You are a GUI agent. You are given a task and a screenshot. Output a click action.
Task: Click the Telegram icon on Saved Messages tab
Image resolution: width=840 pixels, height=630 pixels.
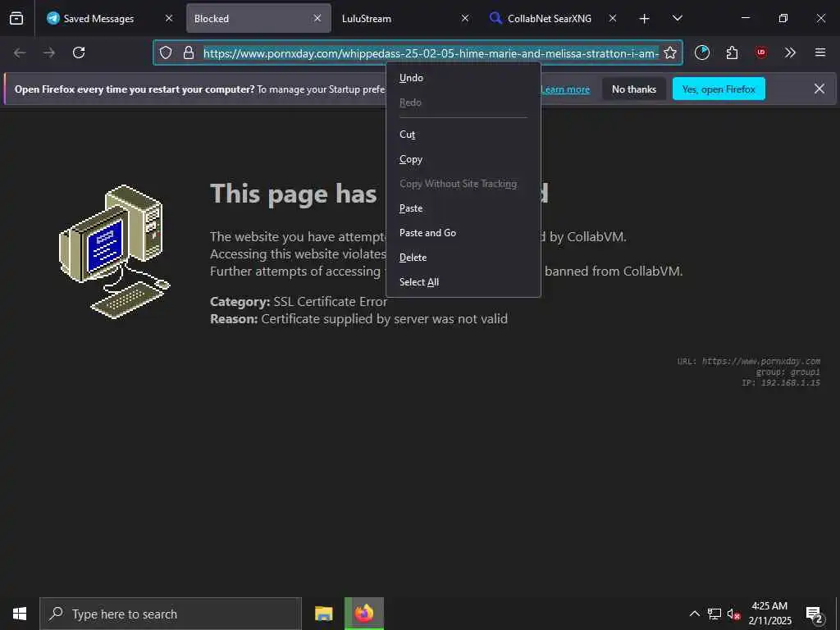(x=52, y=18)
